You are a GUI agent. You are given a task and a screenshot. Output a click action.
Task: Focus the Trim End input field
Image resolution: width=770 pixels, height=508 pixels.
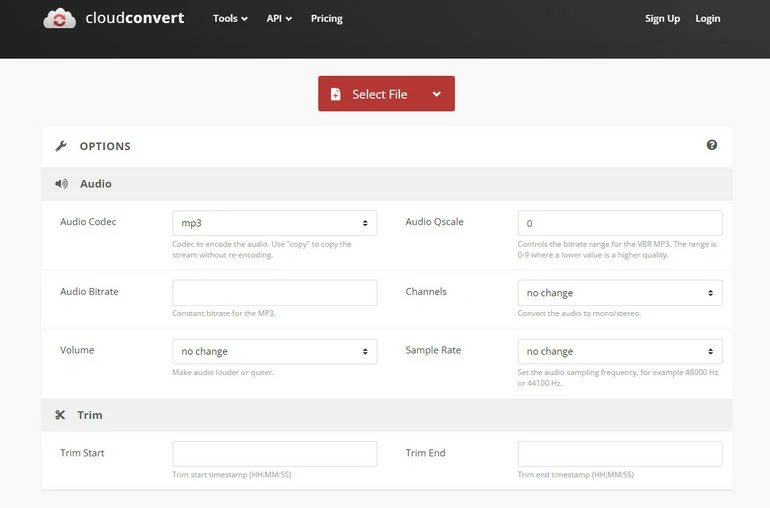[620, 453]
